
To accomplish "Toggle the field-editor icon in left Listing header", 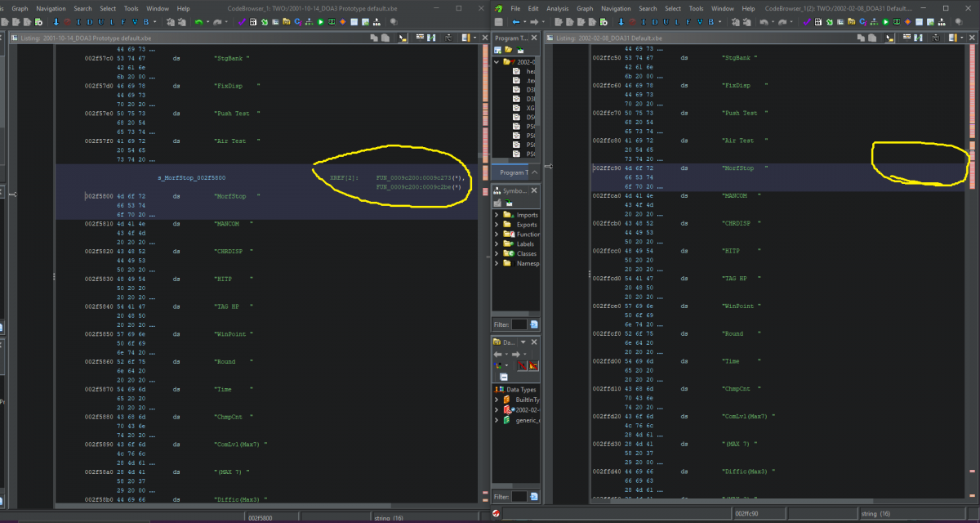I will 420,38.
